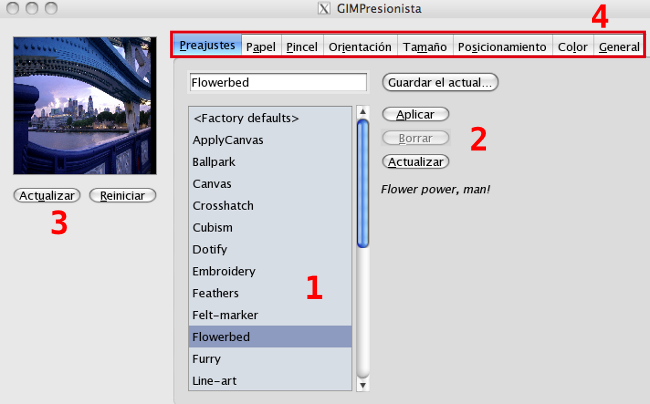The width and height of the screenshot is (650, 404).
Task: Select the <Factory defaults> preset
Action: [x=270, y=118]
